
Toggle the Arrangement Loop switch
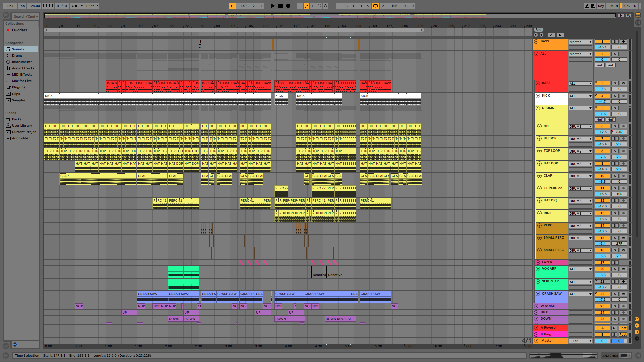[375, 6]
